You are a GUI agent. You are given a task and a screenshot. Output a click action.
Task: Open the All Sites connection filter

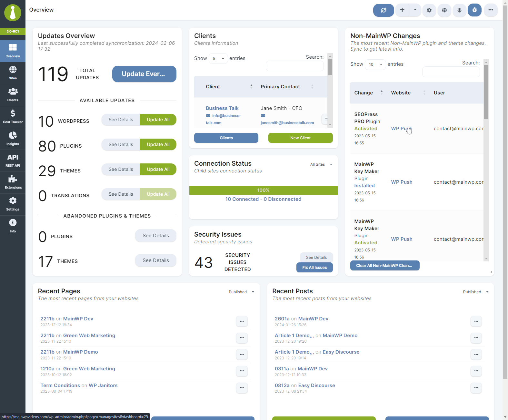coord(321,164)
